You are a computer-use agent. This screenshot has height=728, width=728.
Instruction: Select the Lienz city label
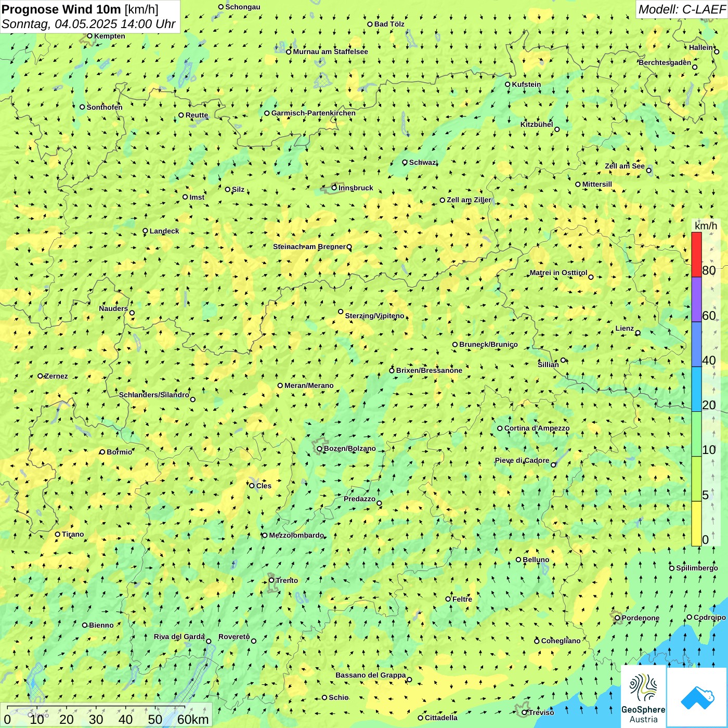coord(625,328)
